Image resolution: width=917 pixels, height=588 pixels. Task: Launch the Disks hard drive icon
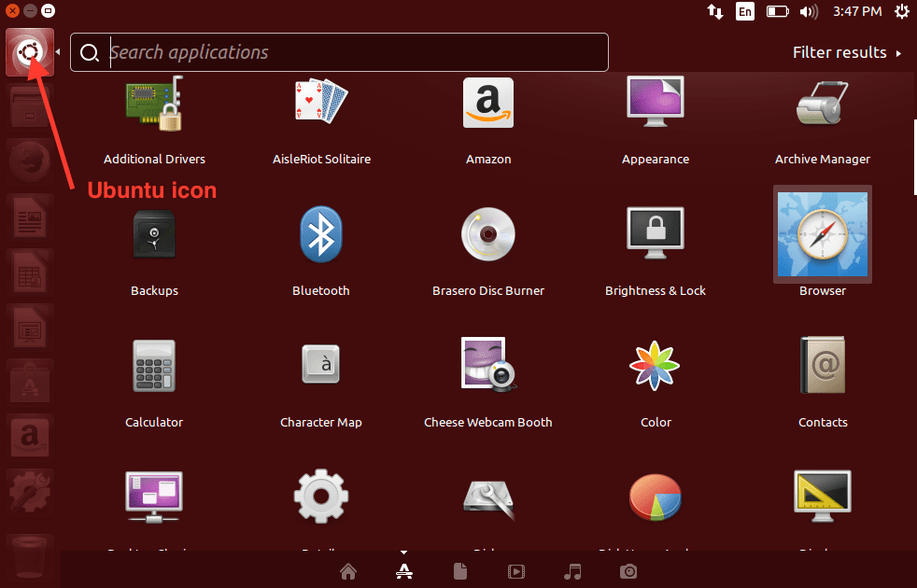488,500
